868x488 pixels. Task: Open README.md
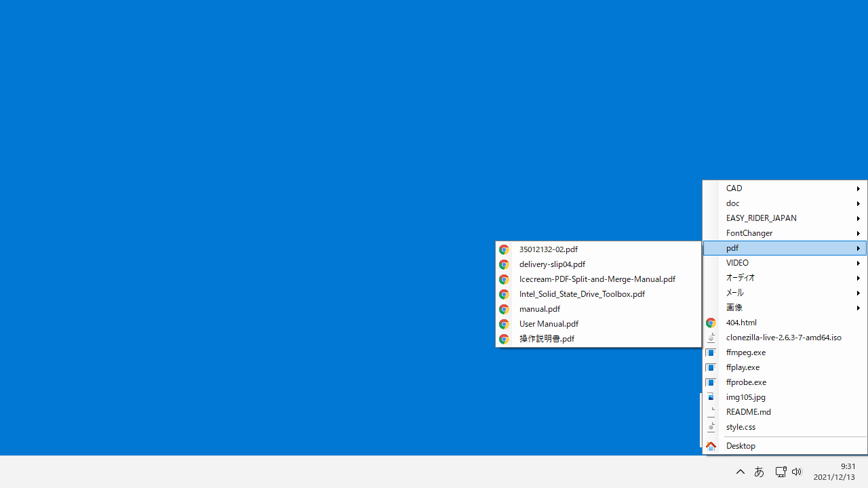click(x=785, y=412)
